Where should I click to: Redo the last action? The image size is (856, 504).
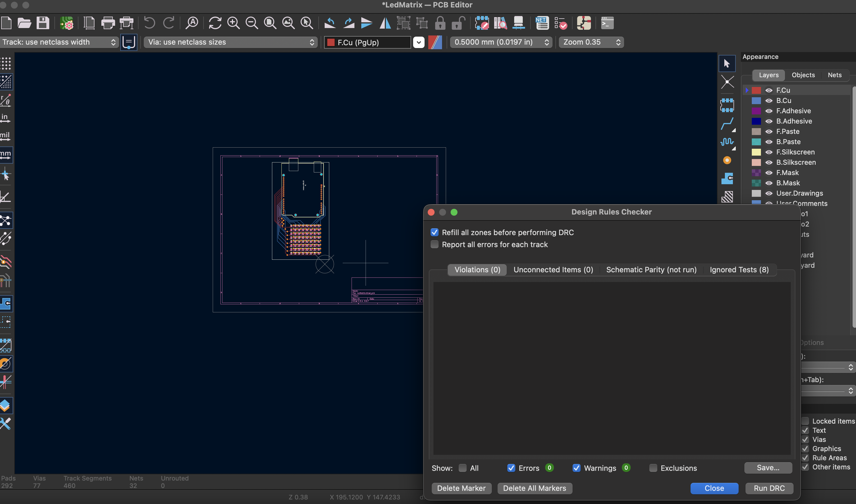(169, 23)
